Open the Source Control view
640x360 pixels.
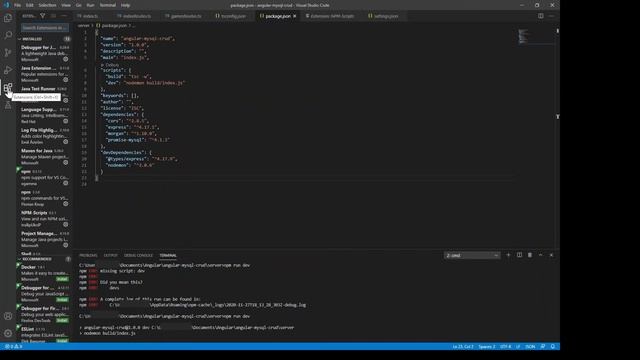[x=8, y=53]
